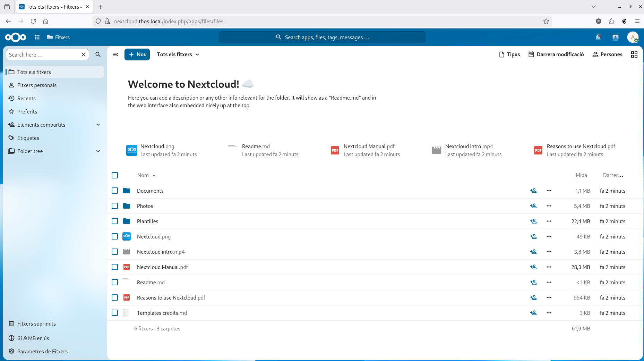Check the Documents folder checkbox

(115, 191)
